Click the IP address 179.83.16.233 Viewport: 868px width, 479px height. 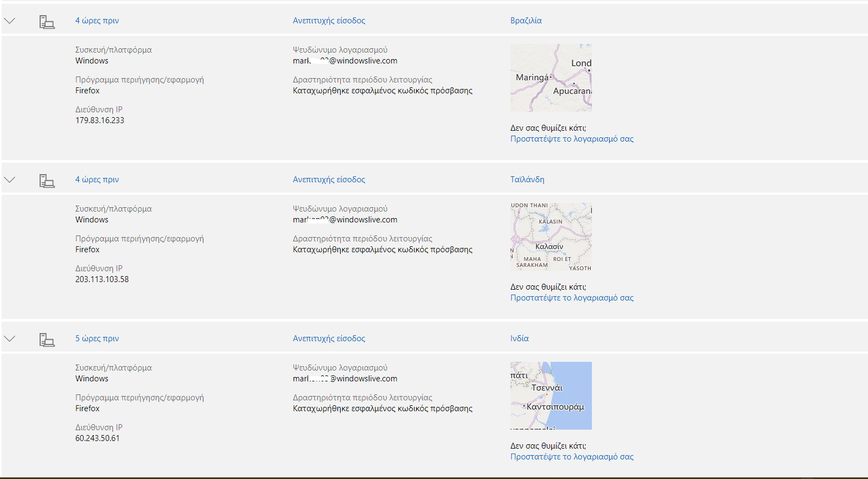click(x=100, y=120)
